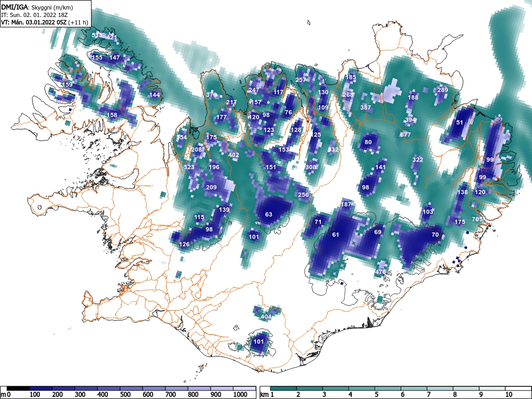Click the visibility value 185
This screenshot has width=532, height=399.
351,77
